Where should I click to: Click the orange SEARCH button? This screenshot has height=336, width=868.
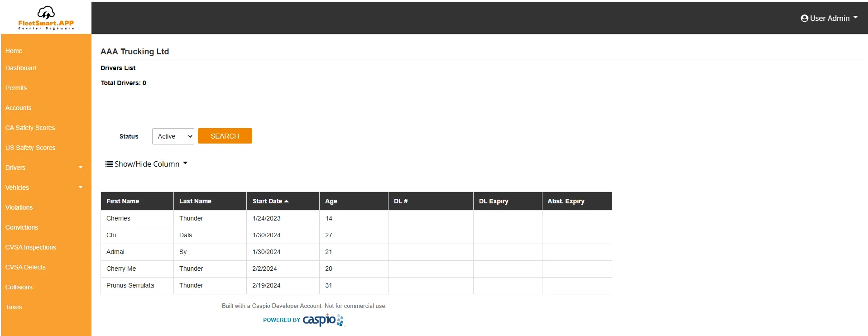click(225, 136)
